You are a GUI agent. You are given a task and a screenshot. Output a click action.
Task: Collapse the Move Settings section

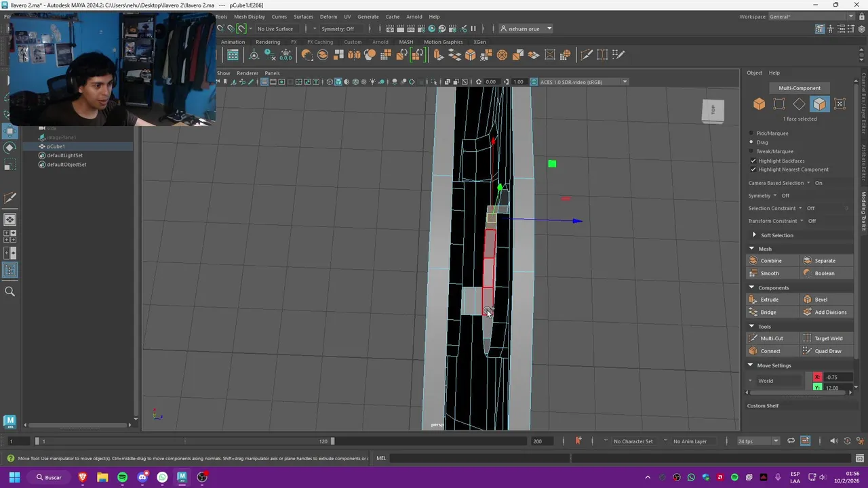coord(751,365)
